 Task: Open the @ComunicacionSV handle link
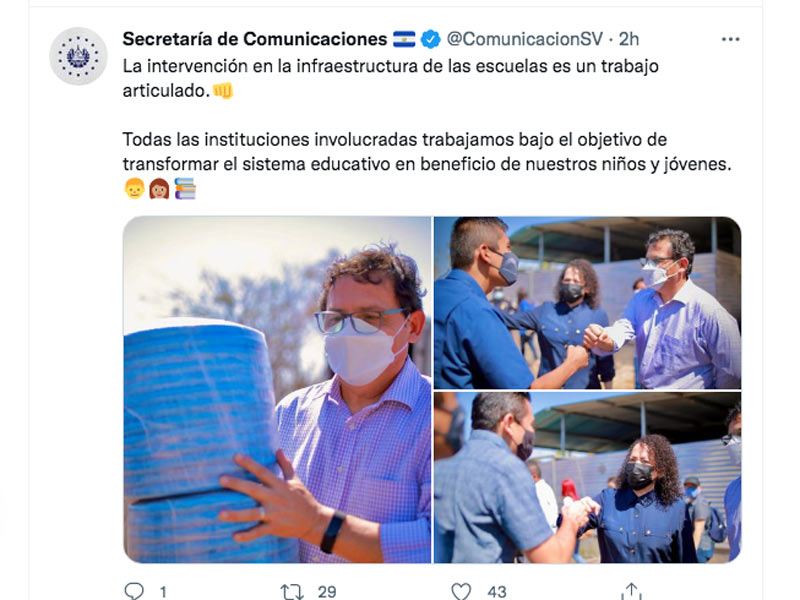[524, 39]
